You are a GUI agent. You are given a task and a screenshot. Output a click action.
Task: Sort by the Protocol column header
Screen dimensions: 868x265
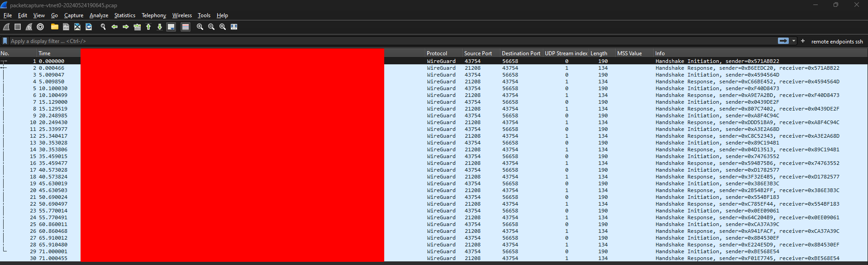coord(444,53)
